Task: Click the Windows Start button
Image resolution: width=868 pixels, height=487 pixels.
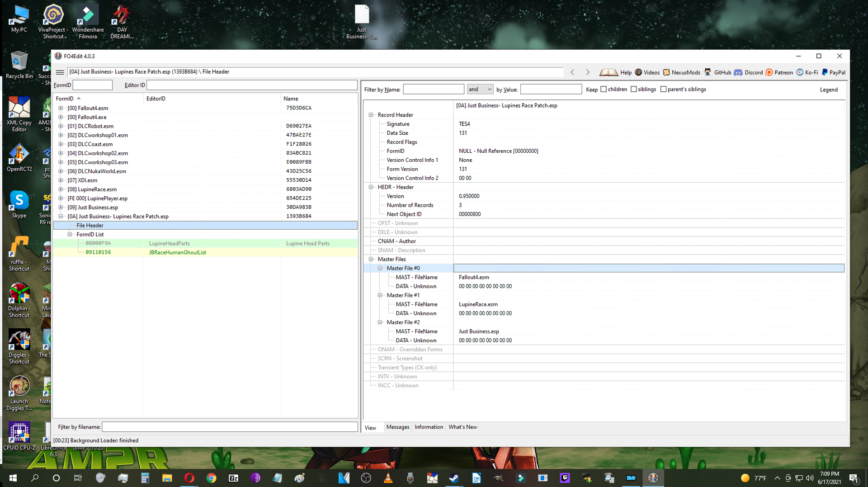Action: (13, 478)
